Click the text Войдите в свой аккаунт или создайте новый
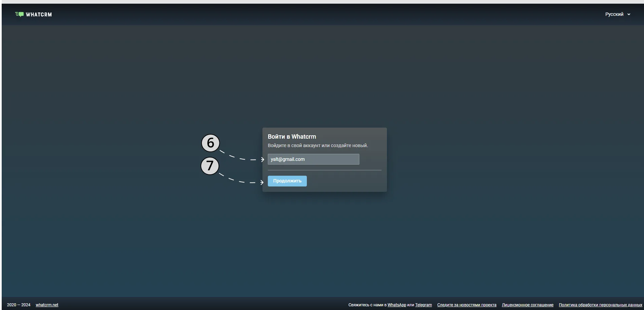Image resolution: width=644 pixels, height=310 pixels. (x=318, y=145)
